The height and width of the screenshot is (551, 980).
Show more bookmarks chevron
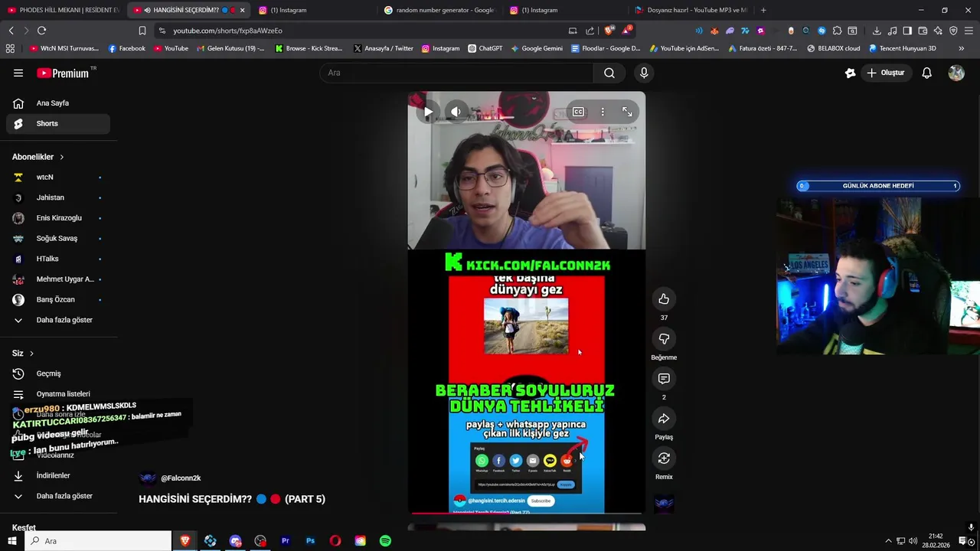click(x=961, y=48)
